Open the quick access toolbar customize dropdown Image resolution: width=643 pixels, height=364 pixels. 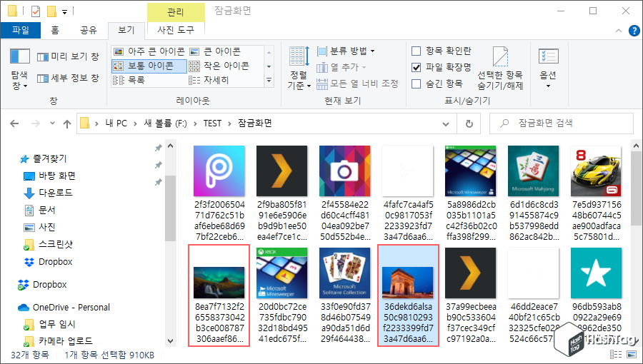pos(64,12)
